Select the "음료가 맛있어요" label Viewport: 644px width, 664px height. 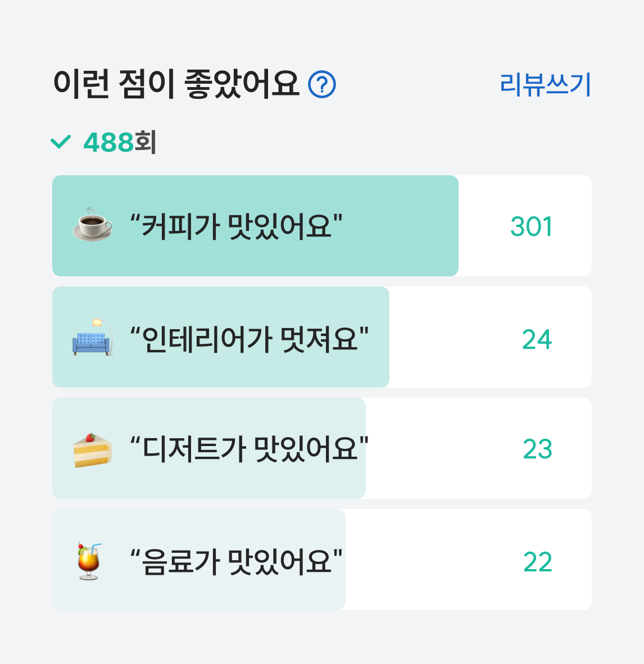pos(236,561)
